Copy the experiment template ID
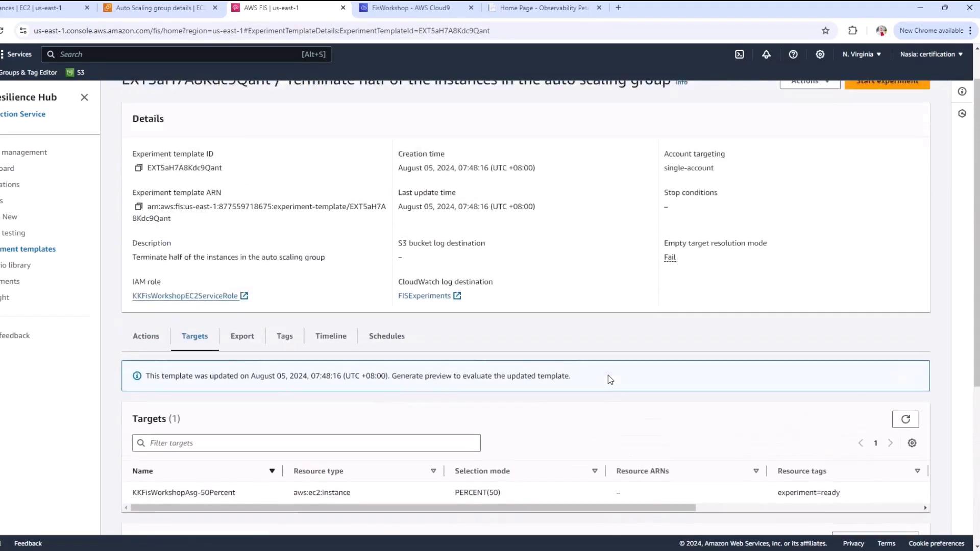 138,168
